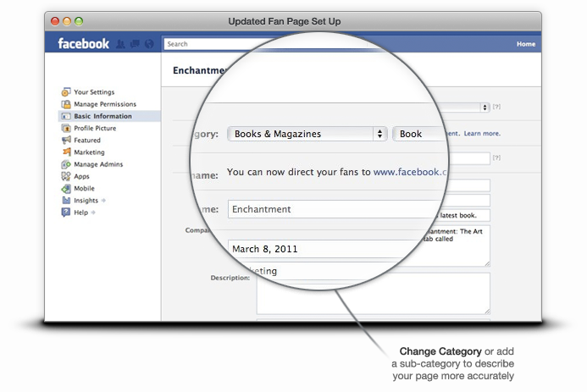
Task: Click the Learn more link
Action: pos(482,134)
